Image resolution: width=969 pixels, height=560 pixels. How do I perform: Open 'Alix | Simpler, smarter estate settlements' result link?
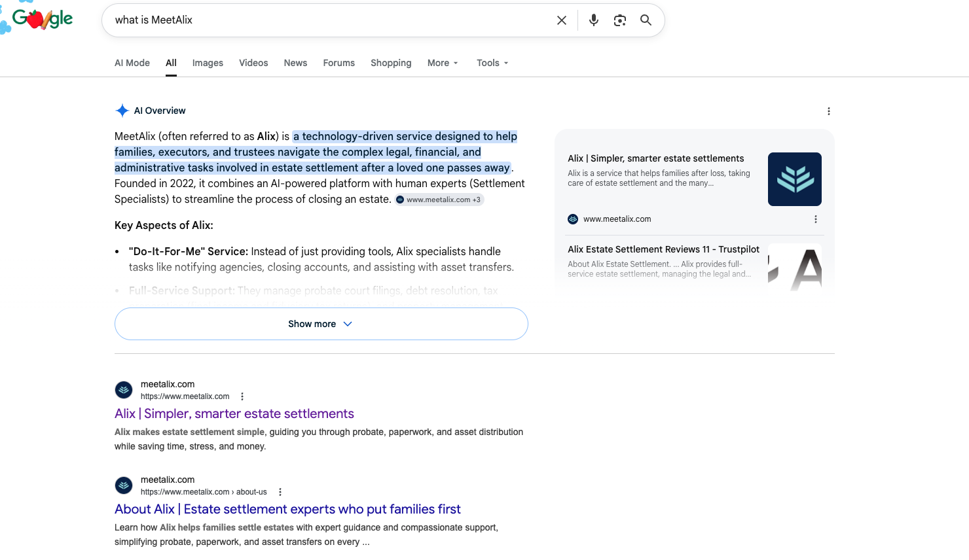[234, 413]
